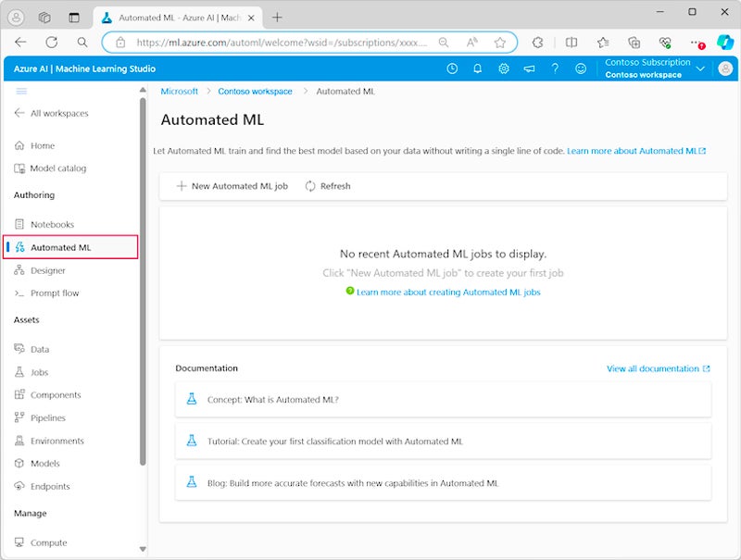Open browser settings and more menu
Image resolution: width=741 pixels, height=560 pixels.
tap(697, 43)
